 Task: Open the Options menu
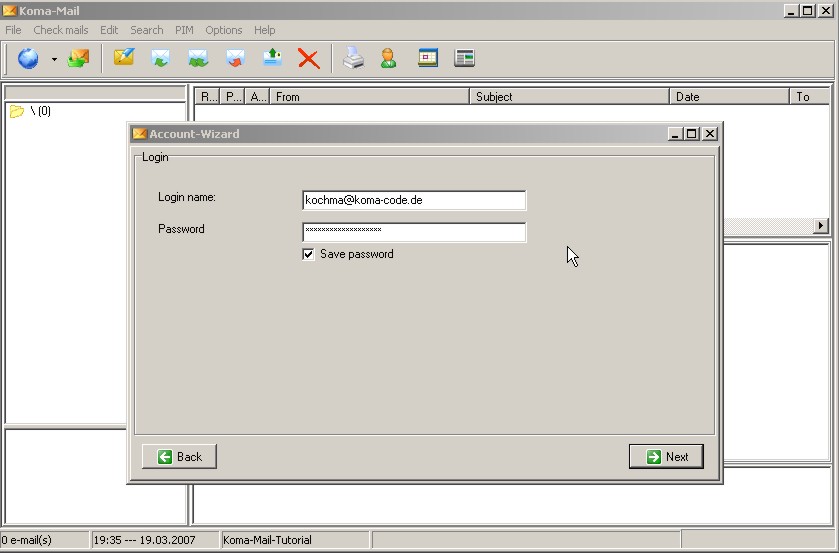(x=224, y=30)
